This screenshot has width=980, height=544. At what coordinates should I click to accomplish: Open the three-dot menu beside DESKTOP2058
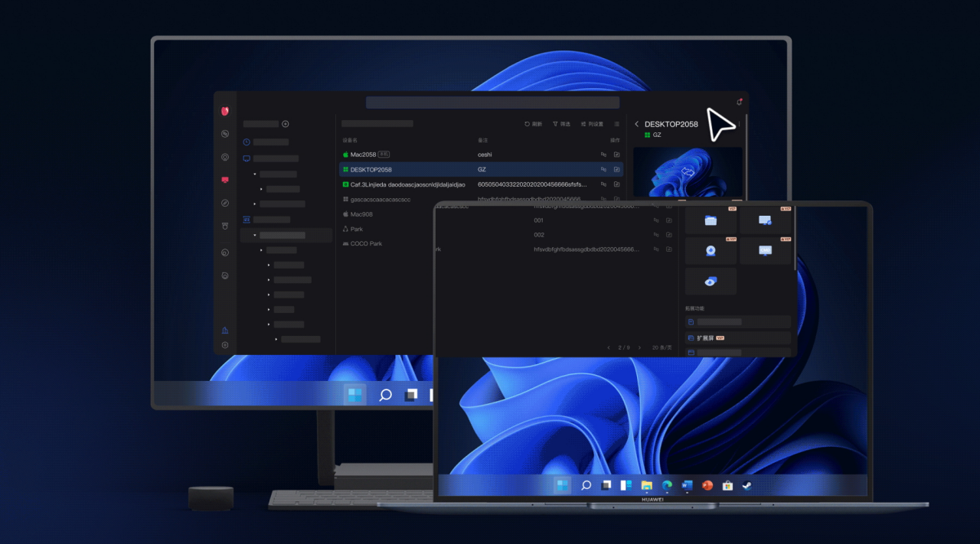740,124
